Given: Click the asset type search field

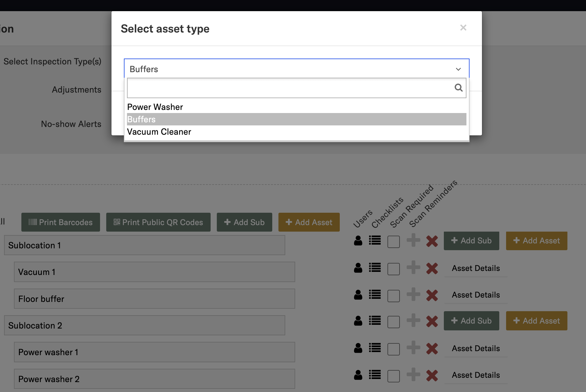Looking at the screenshot, I should coord(290,88).
